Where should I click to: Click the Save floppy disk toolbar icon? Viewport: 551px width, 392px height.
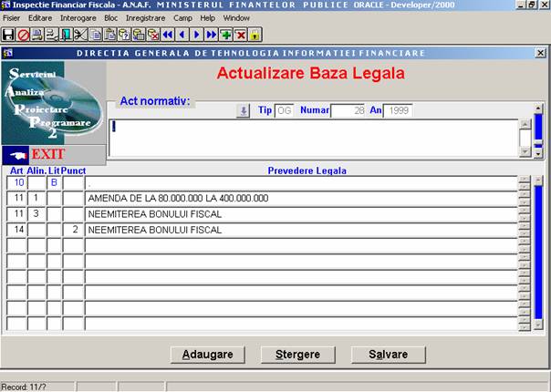(8, 35)
